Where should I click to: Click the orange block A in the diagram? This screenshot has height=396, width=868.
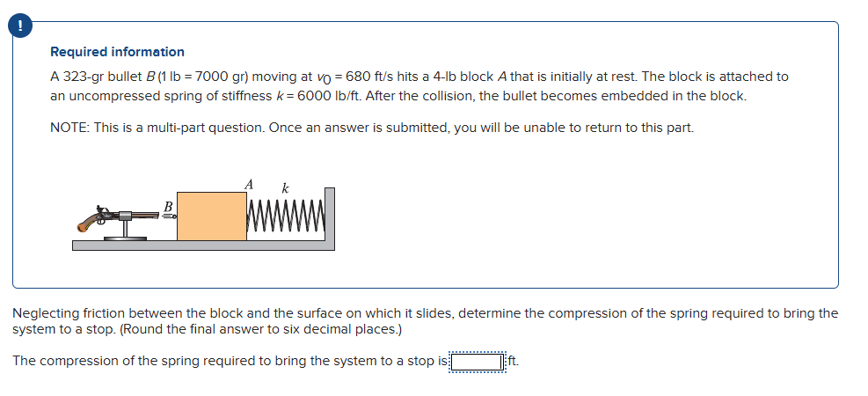point(212,216)
